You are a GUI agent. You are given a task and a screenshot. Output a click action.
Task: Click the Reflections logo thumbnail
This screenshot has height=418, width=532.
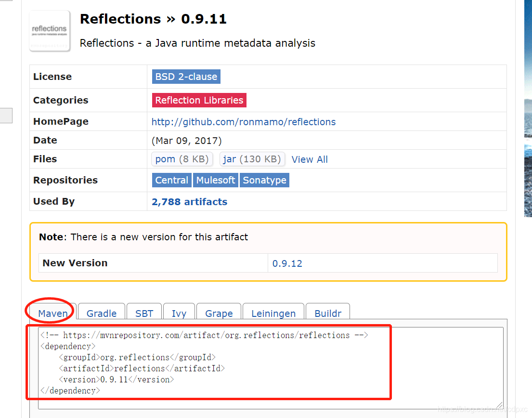[x=50, y=31]
